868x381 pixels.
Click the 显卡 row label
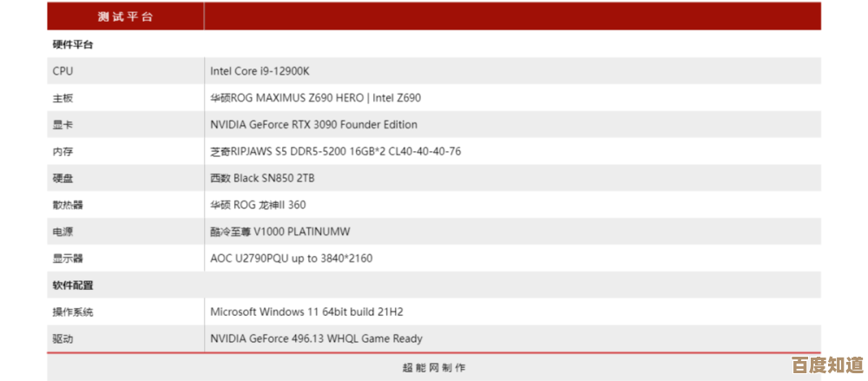62,125
